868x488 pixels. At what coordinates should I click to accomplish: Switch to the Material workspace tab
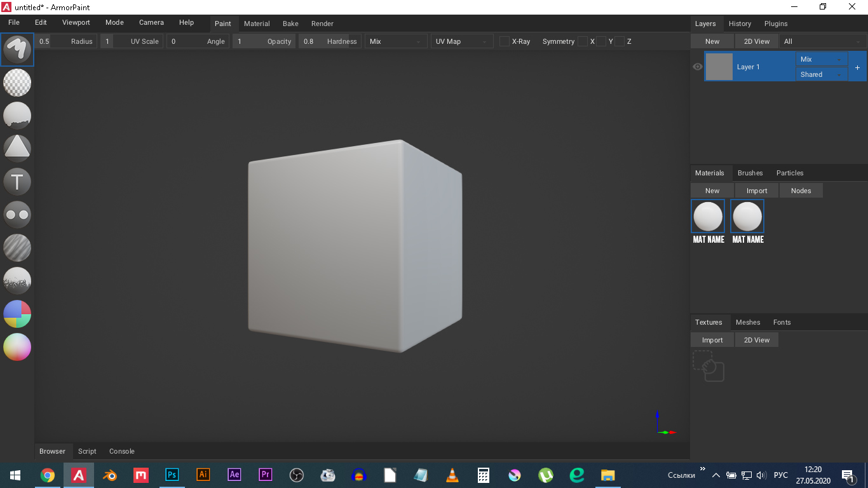(257, 24)
